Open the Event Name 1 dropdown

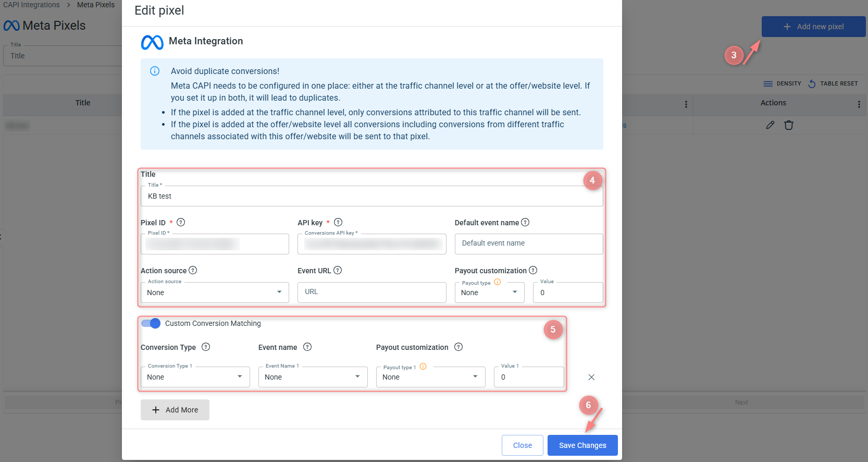click(313, 377)
